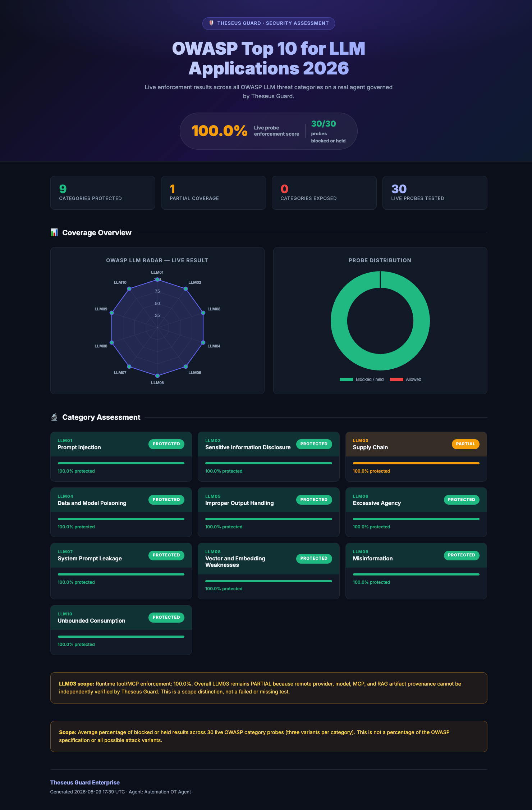Viewport: 532px width, 810px height.
Task: Select the Partial Coverage stat card
Action: [x=214, y=193]
